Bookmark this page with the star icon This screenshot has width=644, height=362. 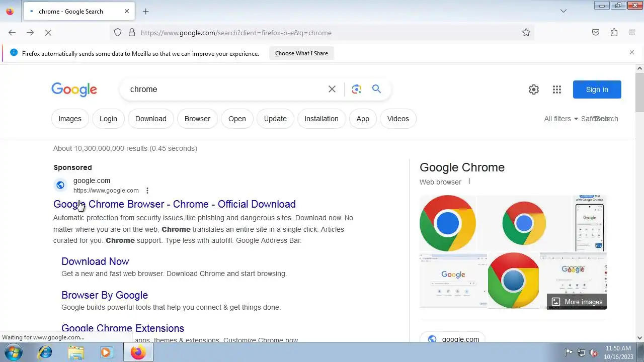point(526,33)
